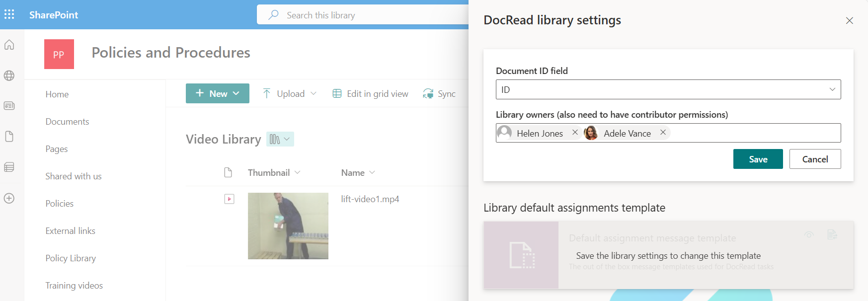Image resolution: width=868 pixels, height=301 pixels.
Task: Open Policies in the site navigation
Action: [x=60, y=204]
